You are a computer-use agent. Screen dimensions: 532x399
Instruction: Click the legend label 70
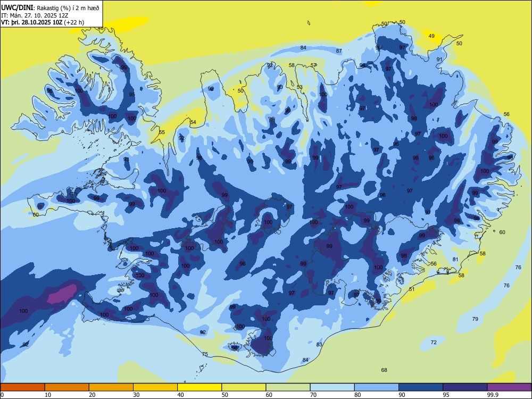click(313, 395)
